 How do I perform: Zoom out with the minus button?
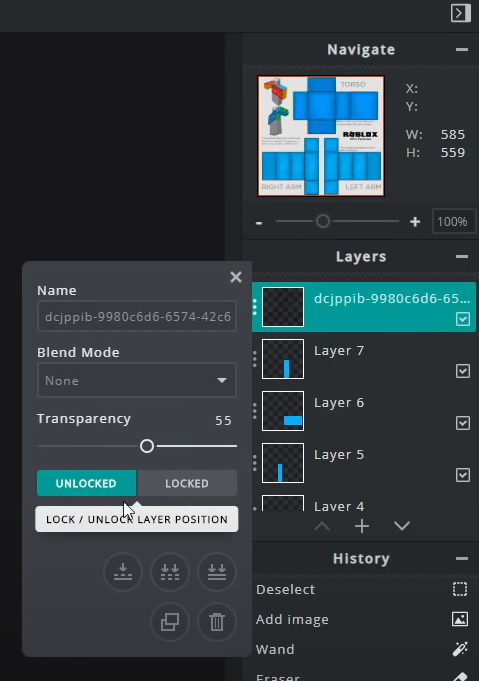click(259, 222)
